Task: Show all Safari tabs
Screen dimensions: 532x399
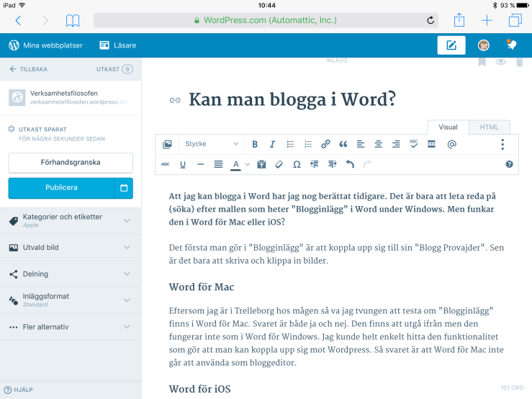Action: 515,20
